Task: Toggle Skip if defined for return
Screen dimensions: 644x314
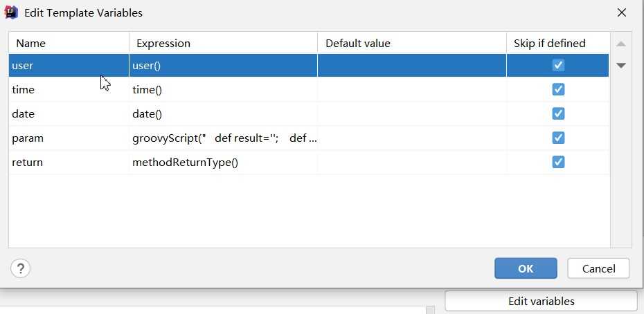Action: pos(558,162)
